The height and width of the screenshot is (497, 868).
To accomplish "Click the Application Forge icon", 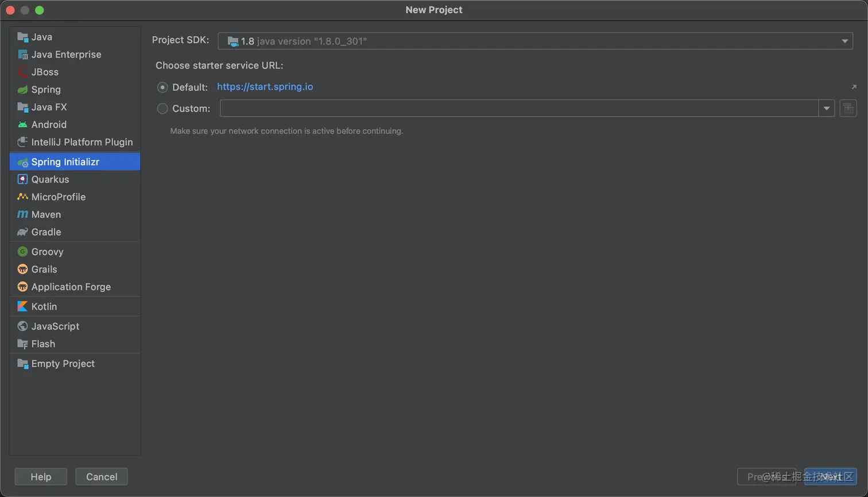I will [22, 287].
